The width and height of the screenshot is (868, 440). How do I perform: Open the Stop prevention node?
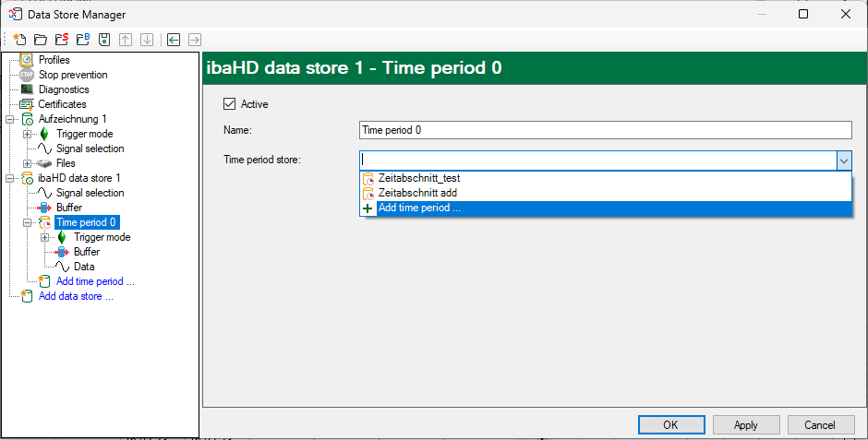point(72,75)
